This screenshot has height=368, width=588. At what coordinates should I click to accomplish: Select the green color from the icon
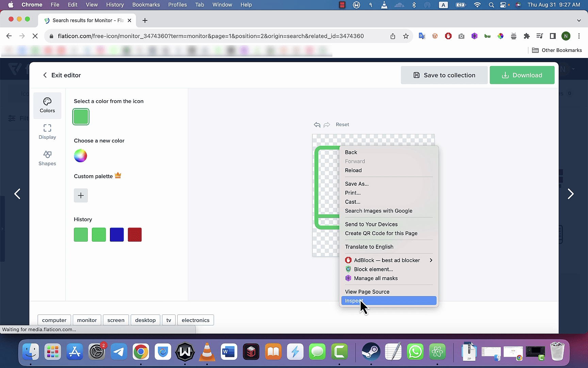(81, 117)
